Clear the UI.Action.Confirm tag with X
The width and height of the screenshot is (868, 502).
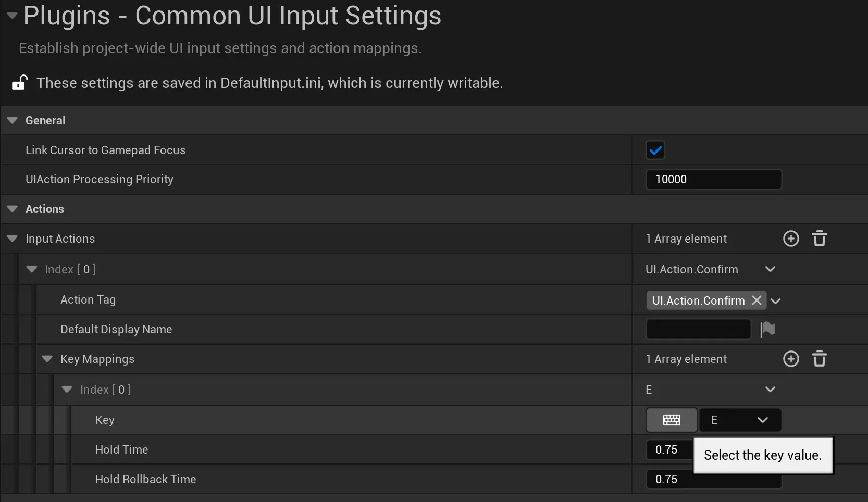757,300
